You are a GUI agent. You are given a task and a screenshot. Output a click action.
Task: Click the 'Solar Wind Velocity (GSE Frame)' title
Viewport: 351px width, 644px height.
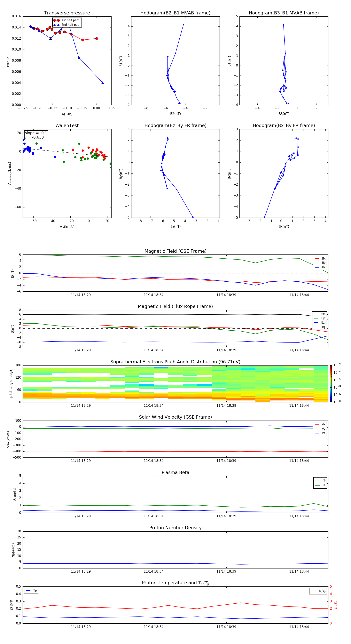175,417
